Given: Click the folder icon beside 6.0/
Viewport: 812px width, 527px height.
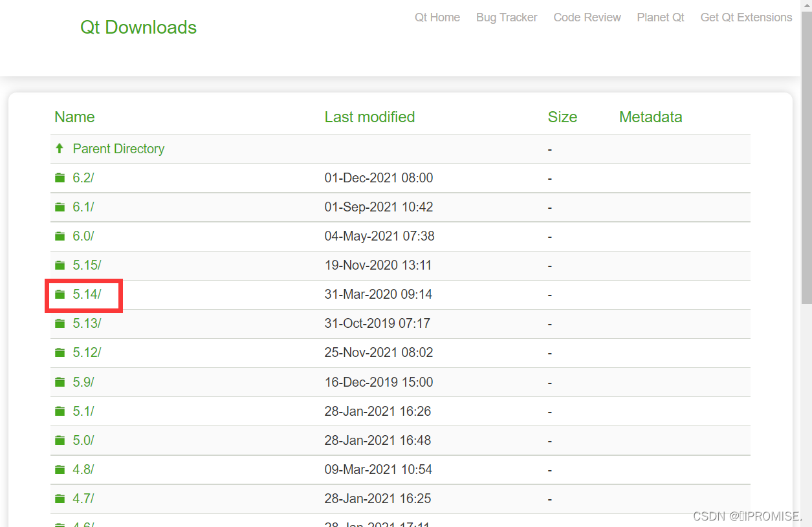Looking at the screenshot, I should point(60,236).
